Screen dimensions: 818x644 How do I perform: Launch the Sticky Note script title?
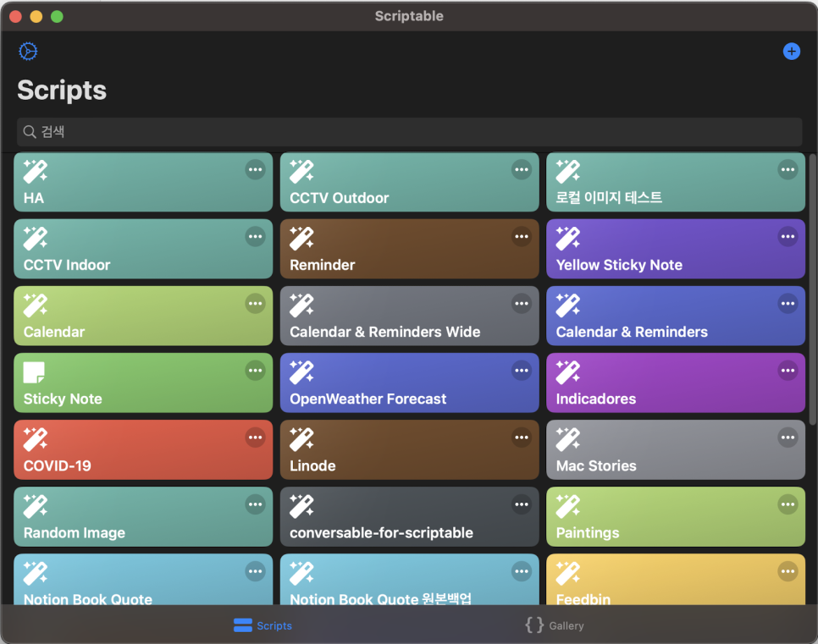click(x=63, y=399)
